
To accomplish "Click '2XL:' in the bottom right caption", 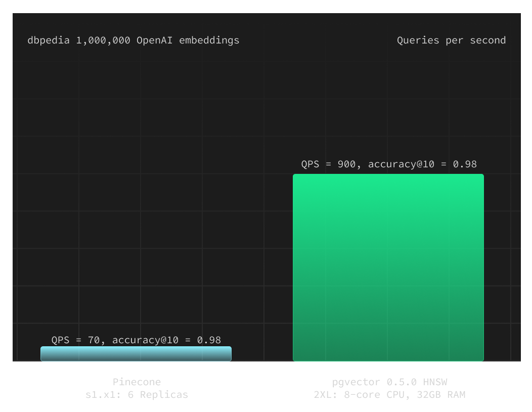I will coord(326,395).
